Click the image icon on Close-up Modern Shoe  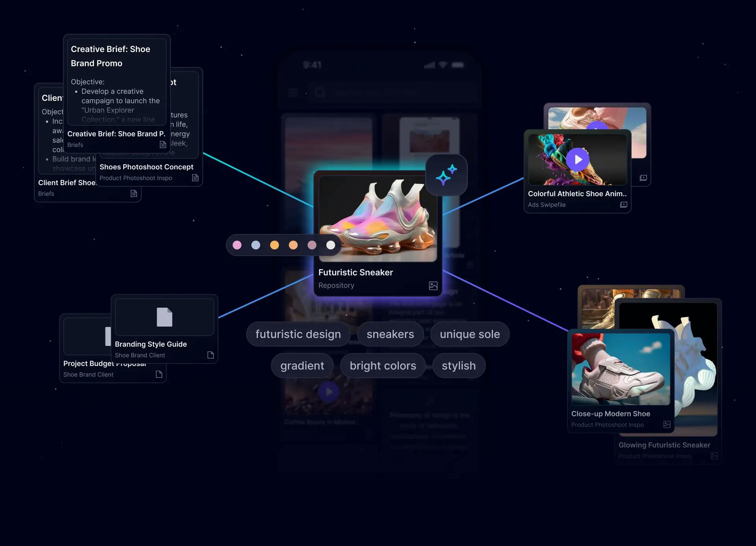point(666,424)
